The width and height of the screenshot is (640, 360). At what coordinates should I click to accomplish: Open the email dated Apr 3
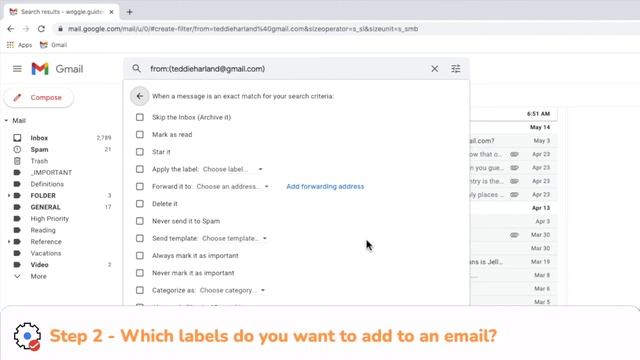513,221
